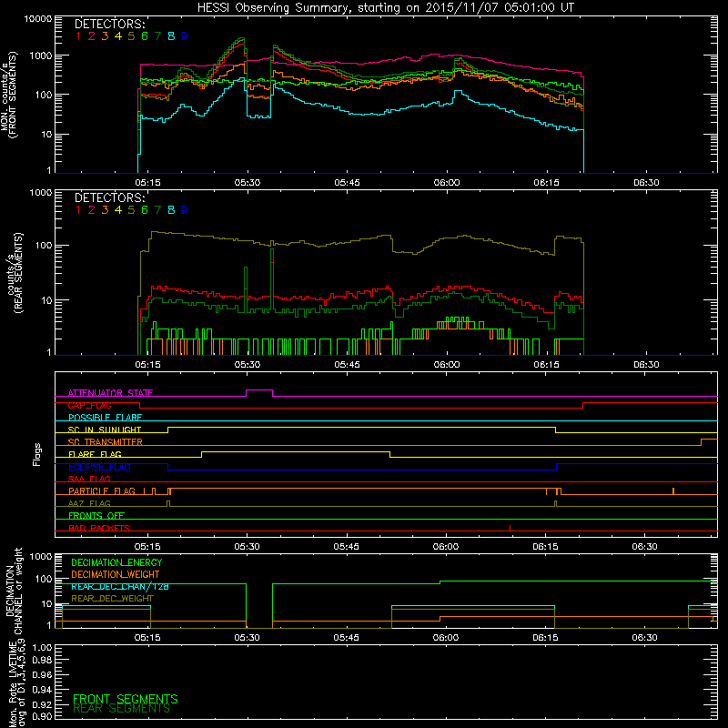The image size is (728, 728).
Task: Click the MON. counts/s (FRONT SEGMENTS) axis title
Action: pyautogui.click(x=9, y=96)
